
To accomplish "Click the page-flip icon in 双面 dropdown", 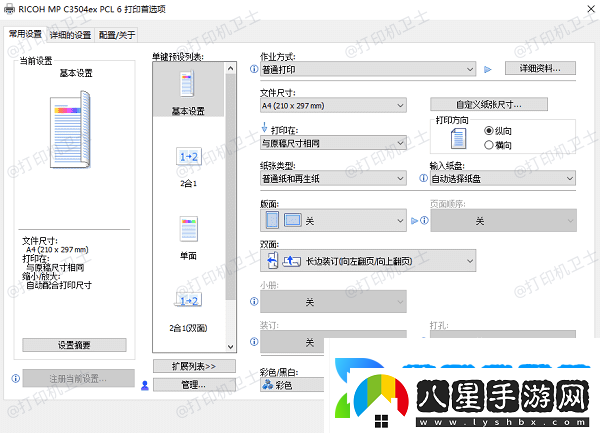I will click(272, 261).
